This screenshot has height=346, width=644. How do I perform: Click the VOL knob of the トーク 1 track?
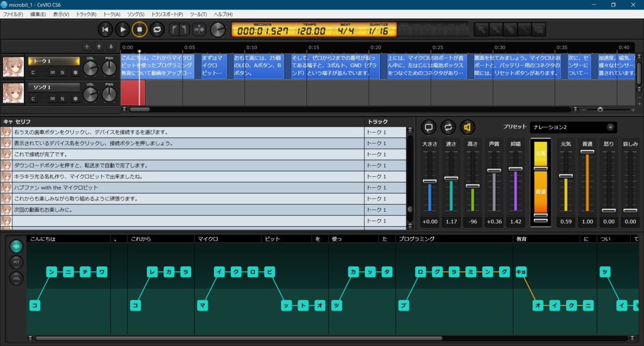tap(91, 69)
